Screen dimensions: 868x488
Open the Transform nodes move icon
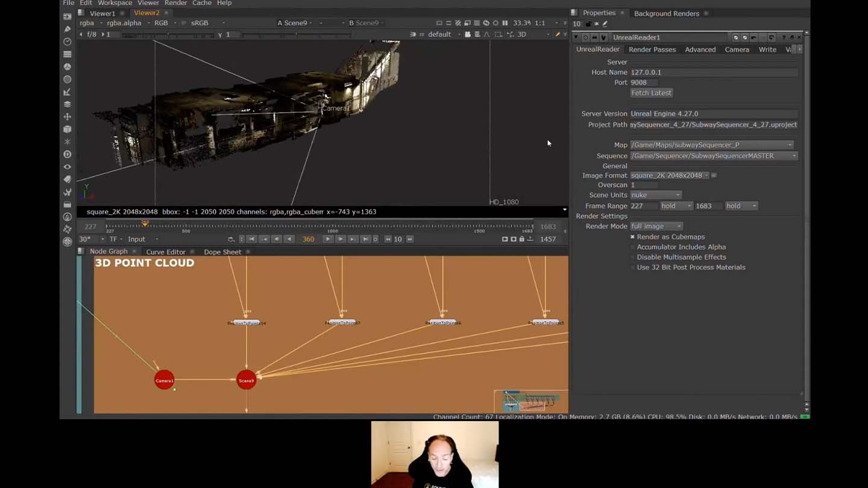67,117
